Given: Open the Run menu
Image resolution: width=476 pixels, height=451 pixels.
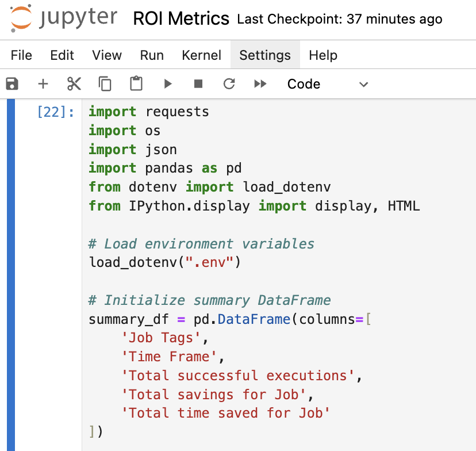Looking at the screenshot, I should (151, 55).
